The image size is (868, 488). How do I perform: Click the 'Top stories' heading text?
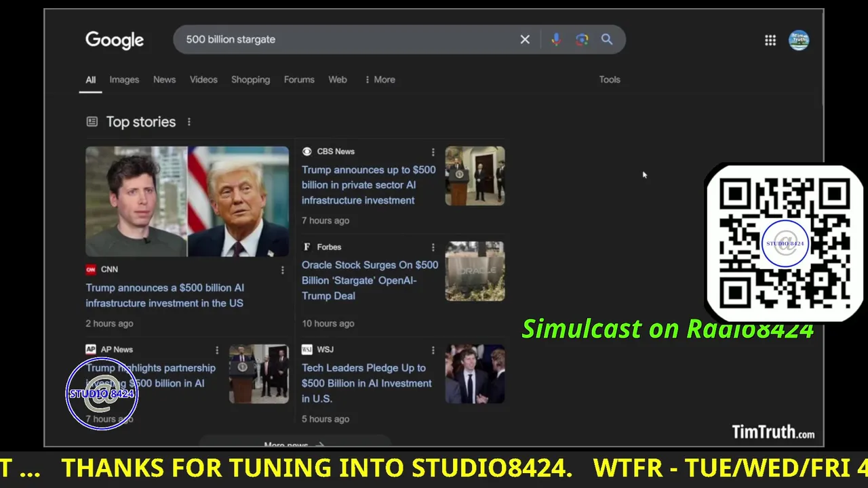[141, 122]
